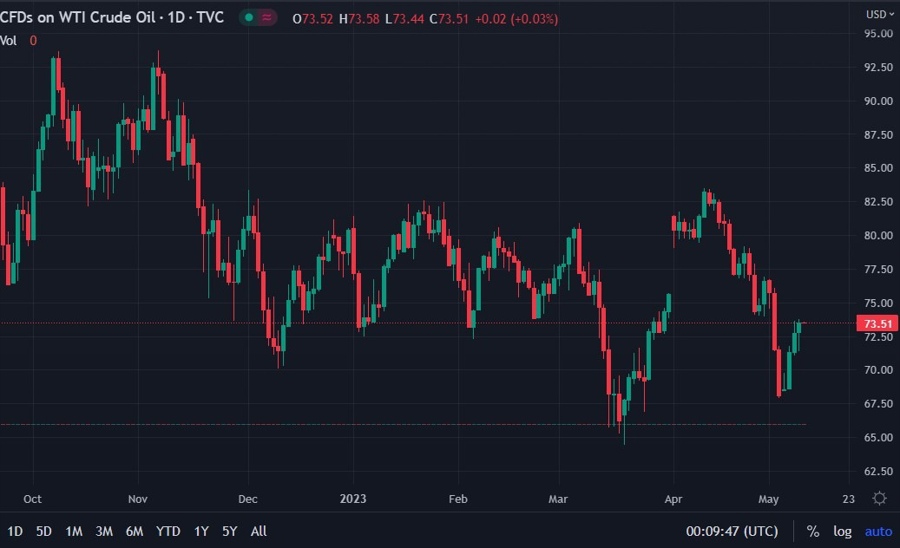This screenshot has width=900, height=548.
Task: Click the 23 date label on time axis
Action: [848, 499]
